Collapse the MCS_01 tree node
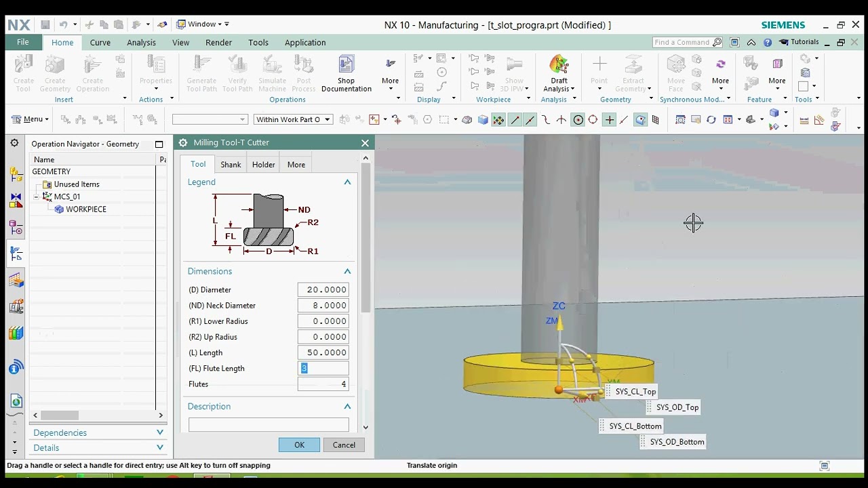868x488 pixels. [36, 197]
